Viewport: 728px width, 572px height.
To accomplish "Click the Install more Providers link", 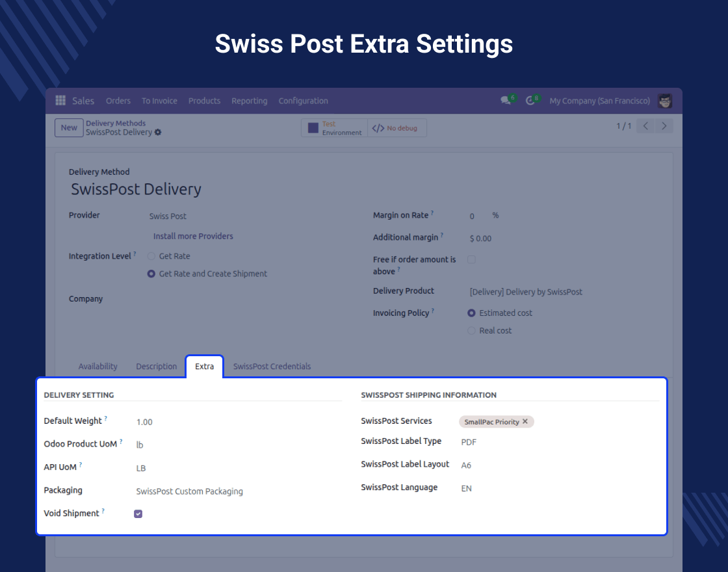I will tap(193, 236).
